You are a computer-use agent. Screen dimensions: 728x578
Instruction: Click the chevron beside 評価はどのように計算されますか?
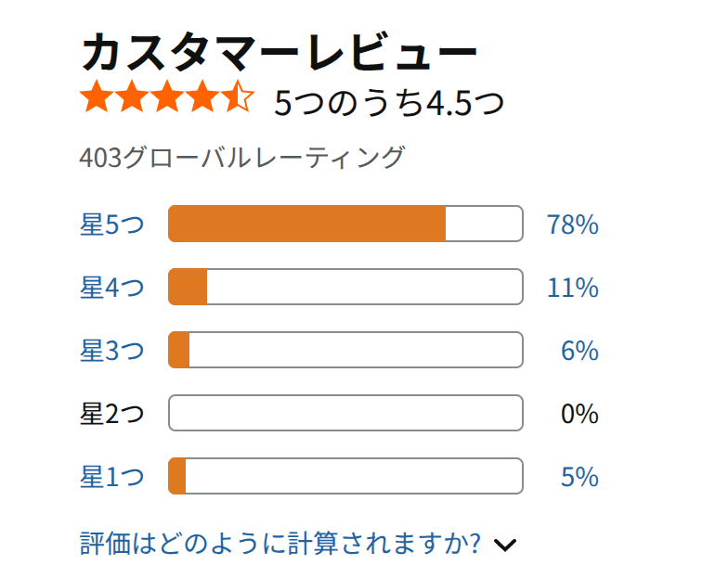[x=505, y=545]
